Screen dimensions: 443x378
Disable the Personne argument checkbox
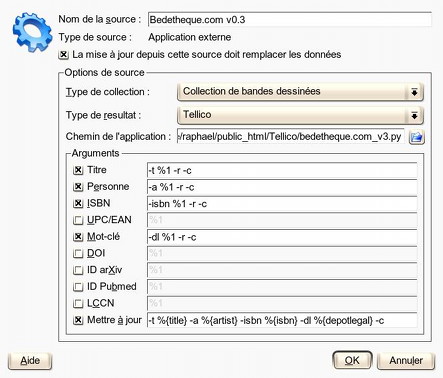click(78, 187)
